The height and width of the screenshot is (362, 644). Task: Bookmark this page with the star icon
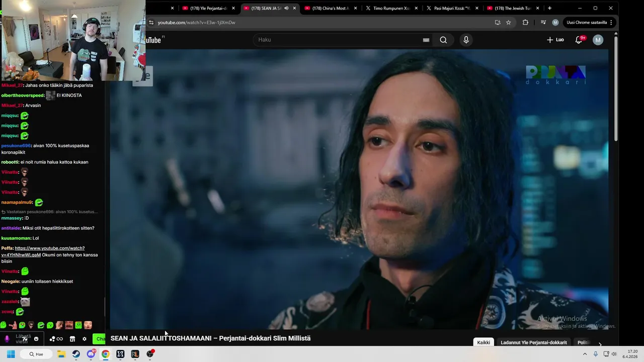click(x=509, y=22)
